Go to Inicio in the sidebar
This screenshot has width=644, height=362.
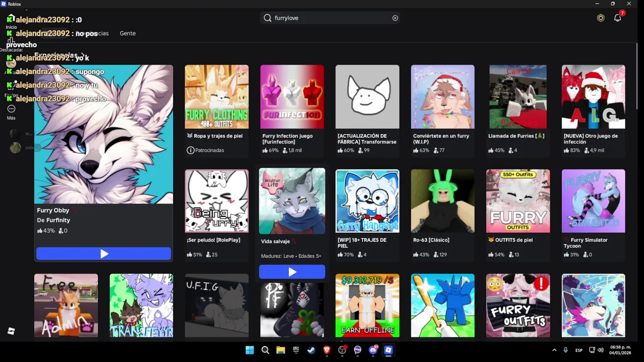click(x=11, y=23)
